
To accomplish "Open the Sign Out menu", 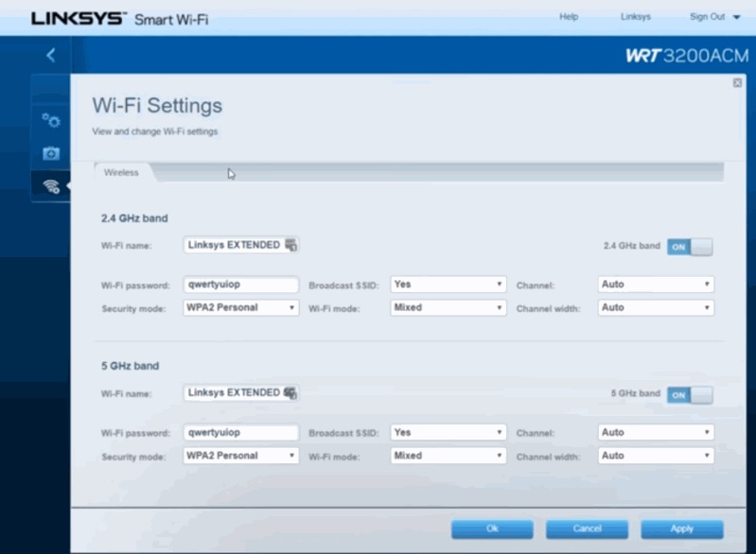I will [714, 17].
